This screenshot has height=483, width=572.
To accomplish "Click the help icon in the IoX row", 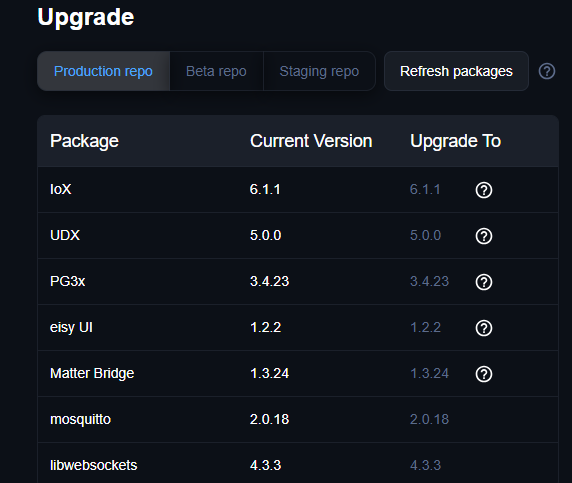I will 484,190.
